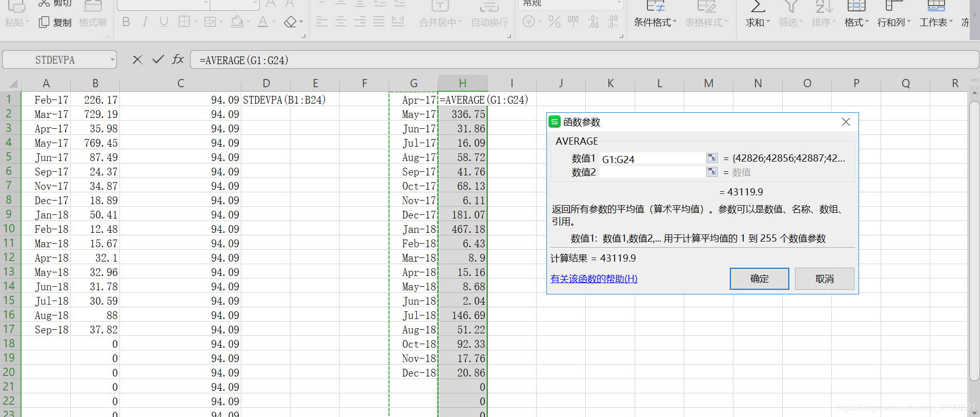Viewport: 980px width, 417px height.
Task: Click the 数值2 input field
Action: click(652, 172)
